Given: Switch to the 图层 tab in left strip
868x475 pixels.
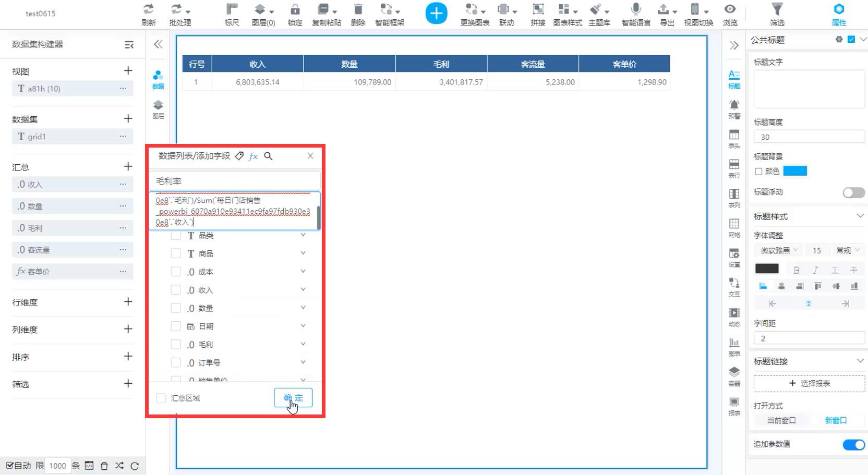Looking at the screenshot, I should pyautogui.click(x=158, y=109).
